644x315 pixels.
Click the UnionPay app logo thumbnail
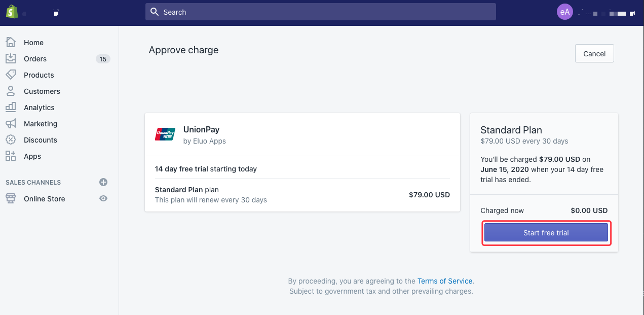pyautogui.click(x=165, y=134)
